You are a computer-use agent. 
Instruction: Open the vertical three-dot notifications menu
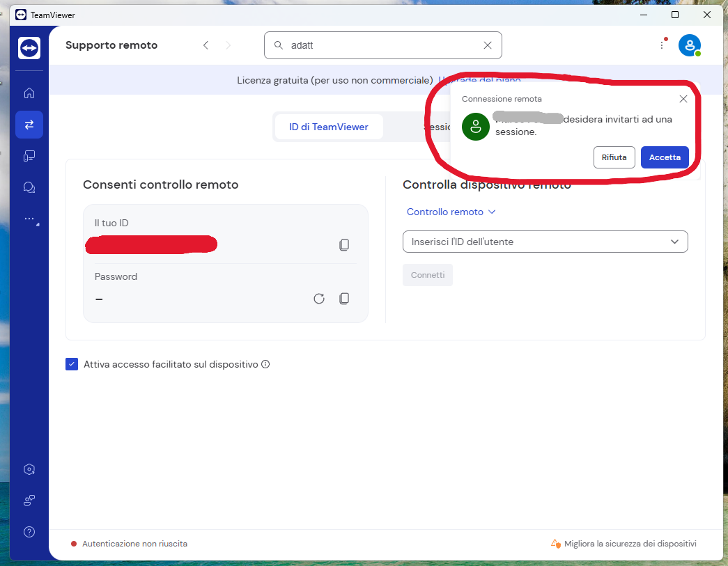pos(662,45)
